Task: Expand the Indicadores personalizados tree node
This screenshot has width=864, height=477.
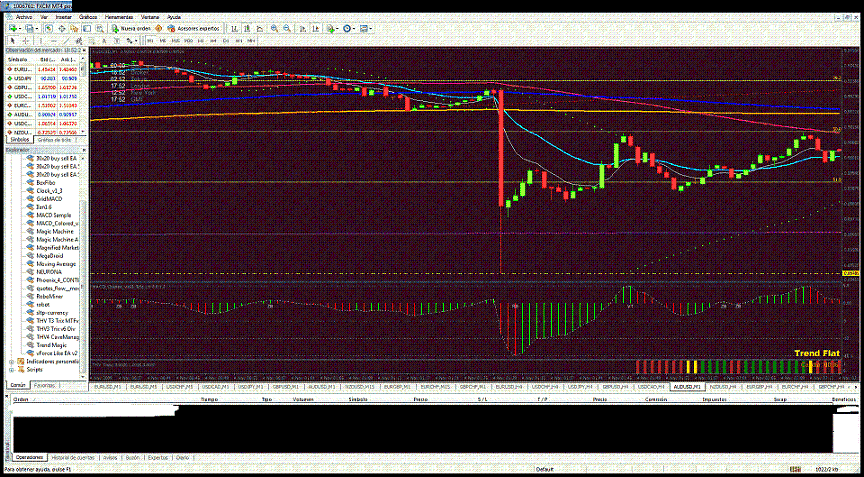Action: coord(11,360)
